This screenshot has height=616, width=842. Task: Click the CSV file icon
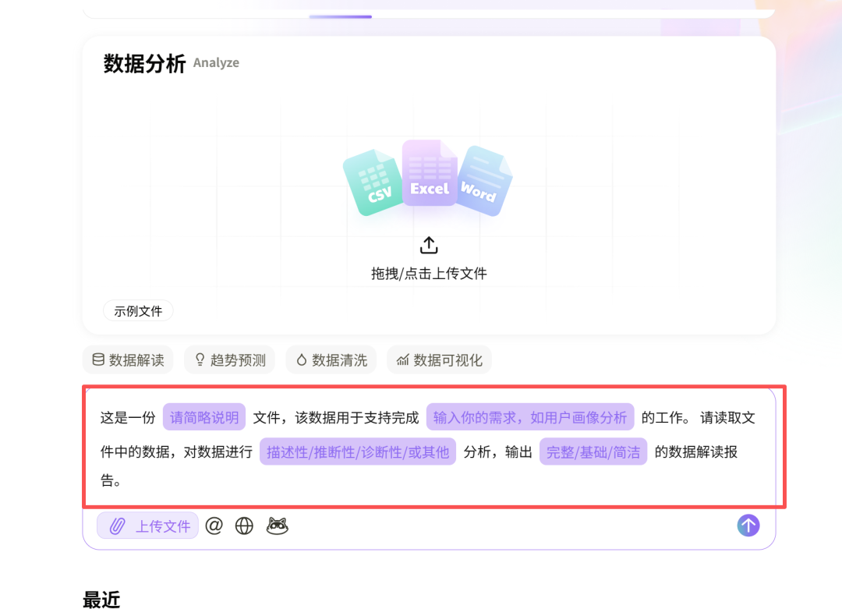[373, 179]
